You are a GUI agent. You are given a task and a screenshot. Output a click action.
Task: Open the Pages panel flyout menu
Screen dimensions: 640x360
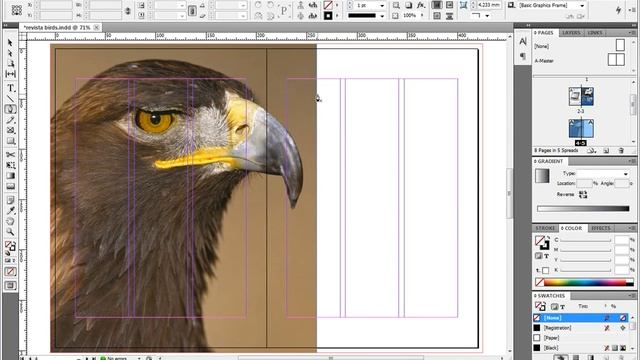click(x=632, y=33)
